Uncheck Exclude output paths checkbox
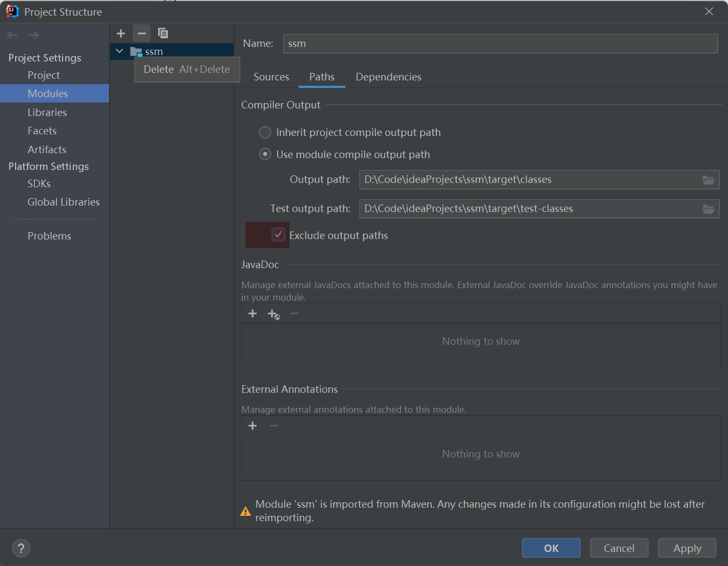The width and height of the screenshot is (728, 566). [278, 235]
